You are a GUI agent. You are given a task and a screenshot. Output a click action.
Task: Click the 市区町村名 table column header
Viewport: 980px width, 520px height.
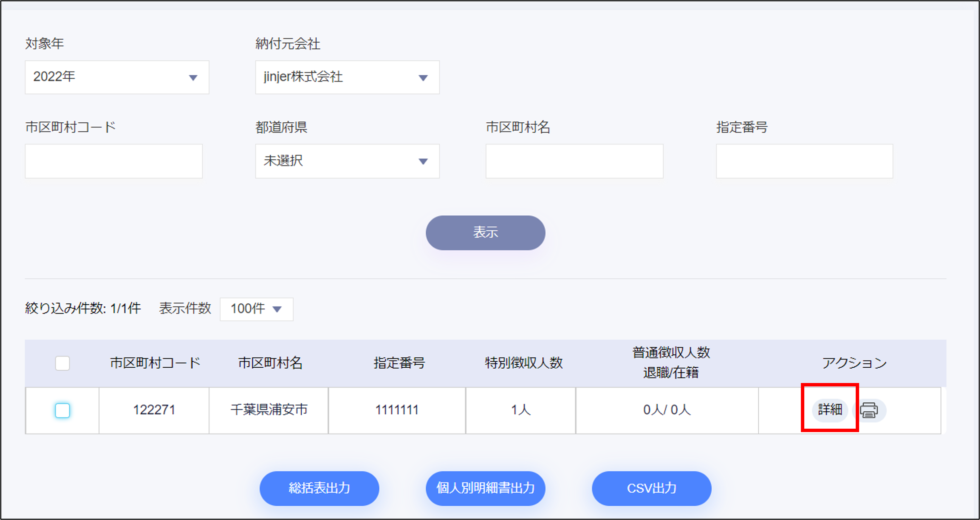[270, 363]
